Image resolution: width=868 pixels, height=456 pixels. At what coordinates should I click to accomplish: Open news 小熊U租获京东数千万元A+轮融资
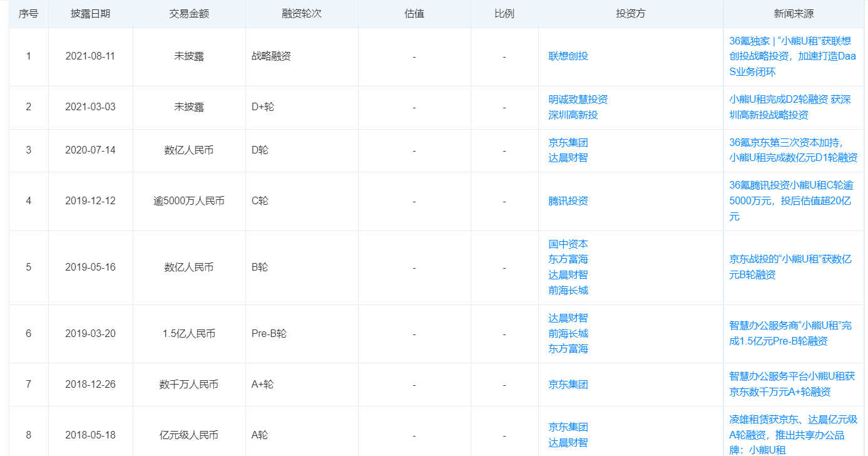pyautogui.click(x=792, y=385)
